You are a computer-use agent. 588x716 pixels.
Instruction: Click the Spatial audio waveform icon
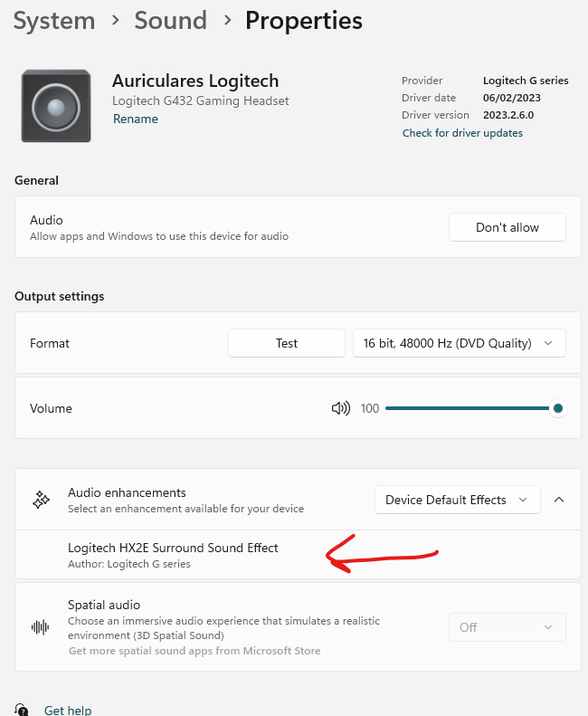pyautogui.click(x=41, y=627)
